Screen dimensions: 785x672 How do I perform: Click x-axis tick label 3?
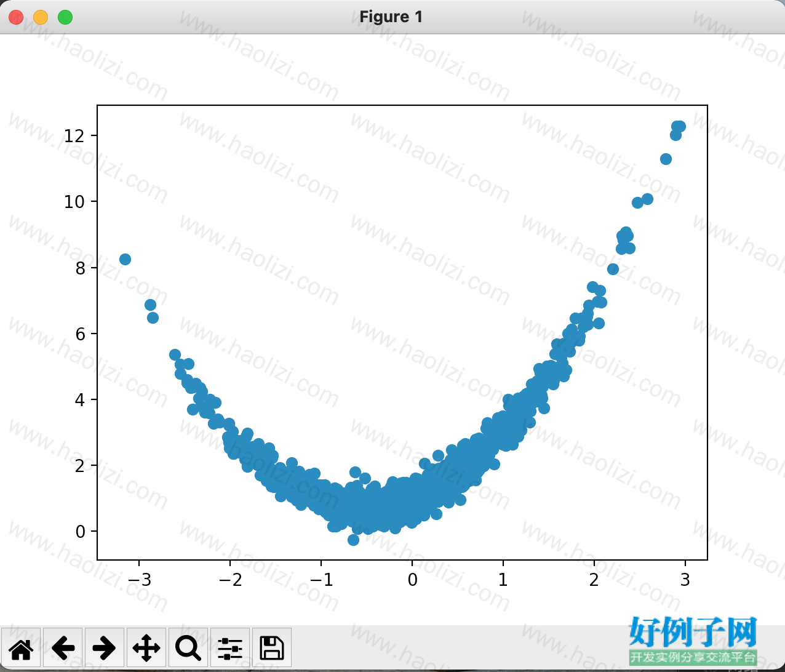point(685,580)
